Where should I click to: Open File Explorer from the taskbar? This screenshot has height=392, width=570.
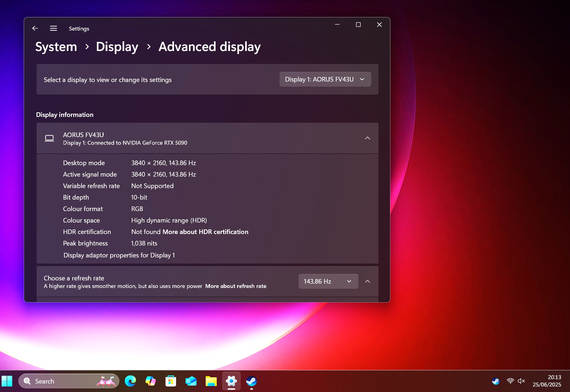[211, 381]
